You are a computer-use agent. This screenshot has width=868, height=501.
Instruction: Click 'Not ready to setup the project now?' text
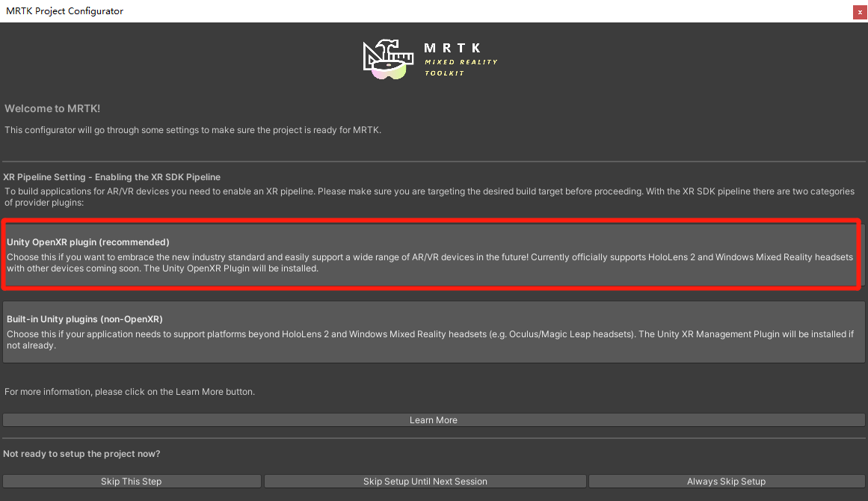tap(82, 453)
